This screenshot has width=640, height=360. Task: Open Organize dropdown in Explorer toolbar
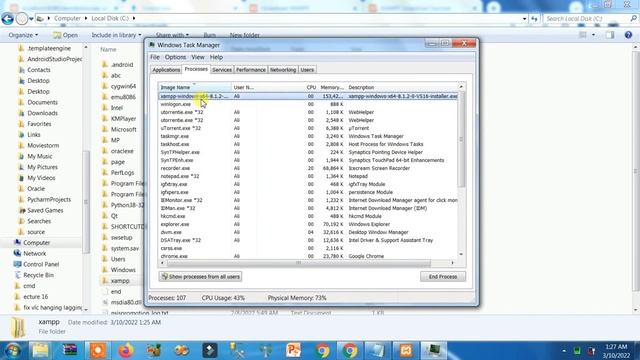point(23,35)
